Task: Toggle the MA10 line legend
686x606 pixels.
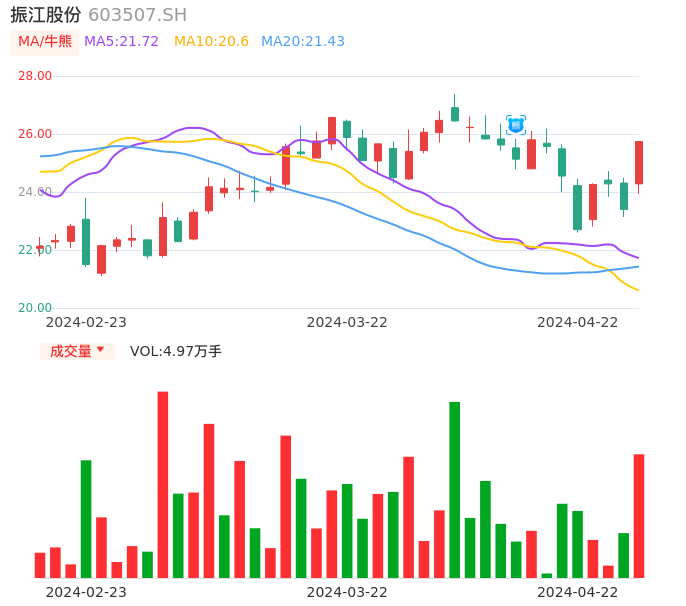Action: tap(211, 42)
